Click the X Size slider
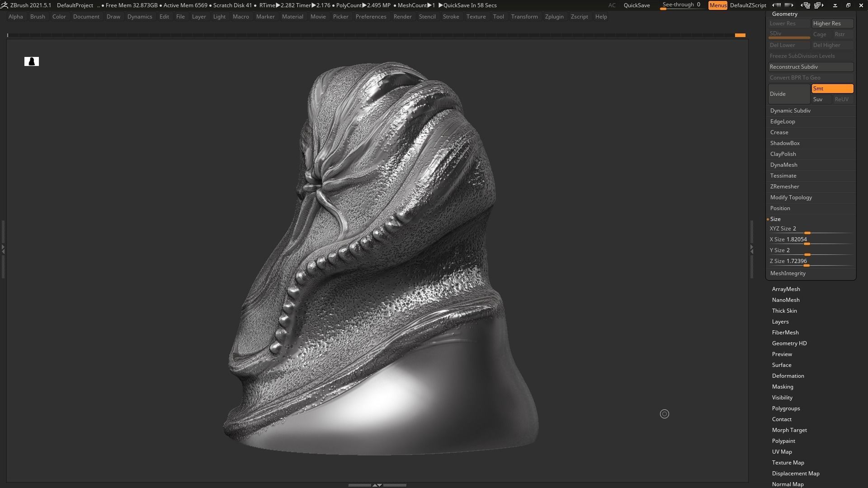868x488 pixels. pos(811,240)
